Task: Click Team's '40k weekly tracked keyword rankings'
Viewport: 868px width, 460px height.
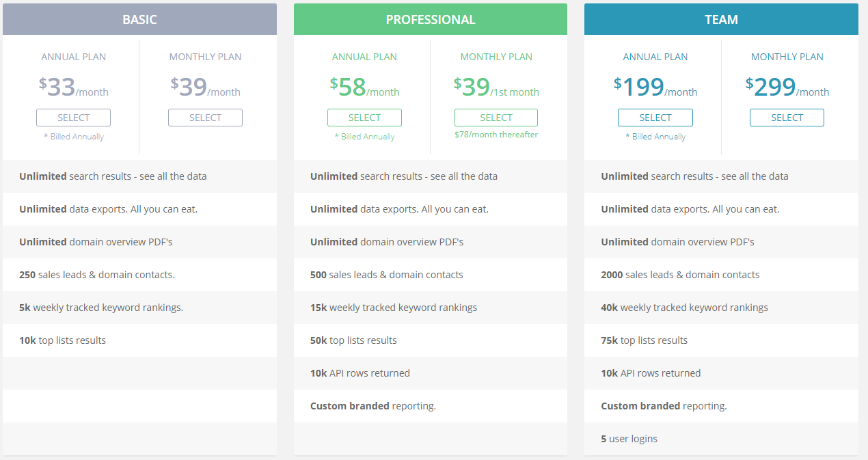Action: point(684,308)
